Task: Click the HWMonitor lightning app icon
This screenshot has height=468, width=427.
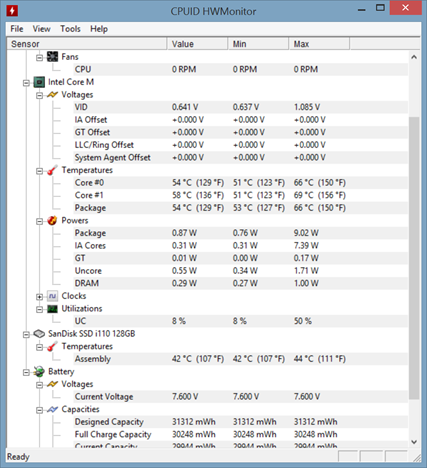Action: pos(12,11)
